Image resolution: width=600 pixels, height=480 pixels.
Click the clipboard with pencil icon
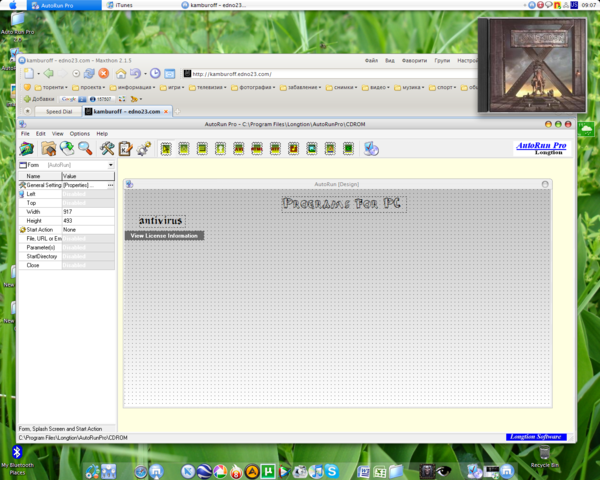click(x=126, y=149)
